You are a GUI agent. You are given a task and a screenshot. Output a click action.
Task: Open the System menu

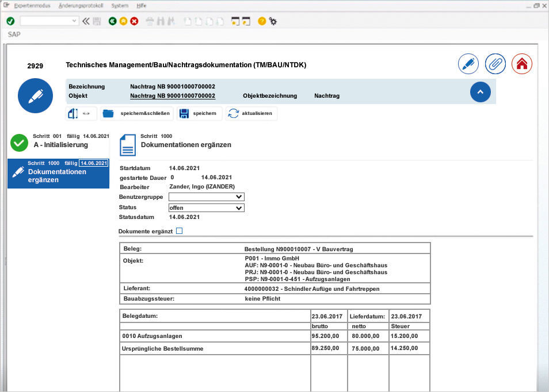coord(121,5)
